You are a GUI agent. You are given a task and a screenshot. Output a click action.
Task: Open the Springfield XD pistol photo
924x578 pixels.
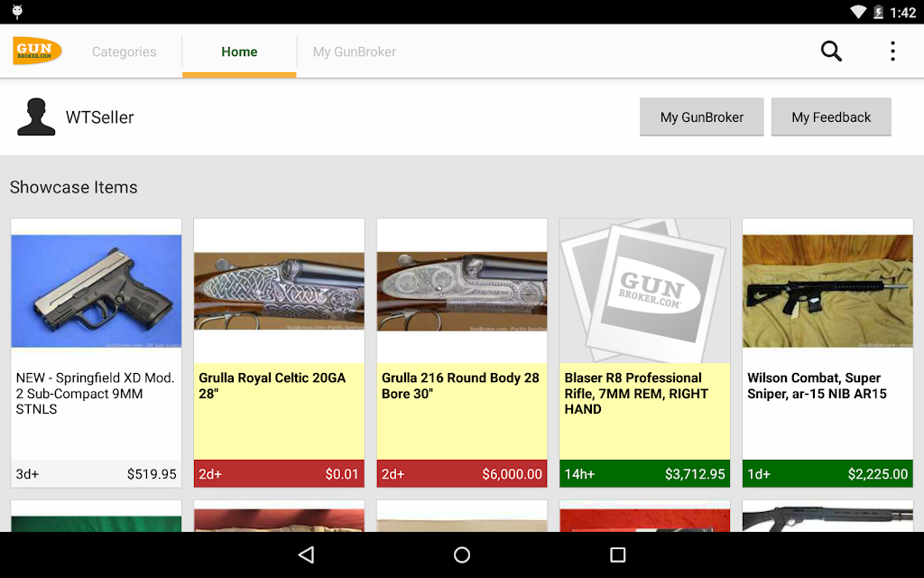[96, 291]
